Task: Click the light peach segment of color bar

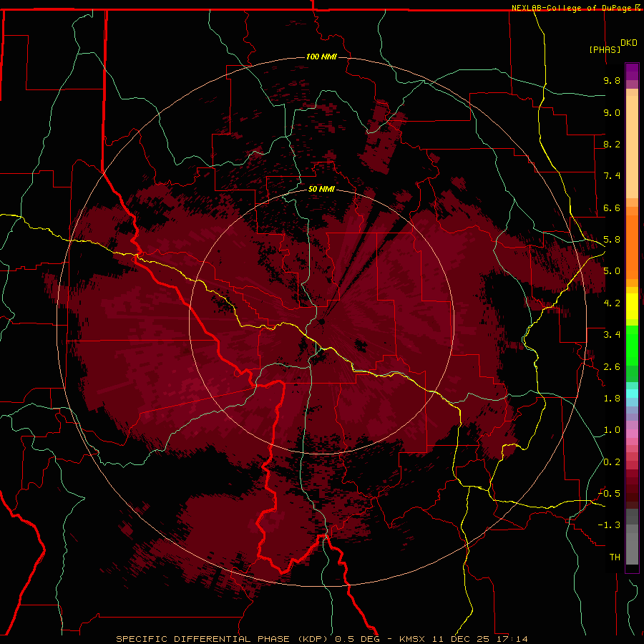Action: point(632,147)
